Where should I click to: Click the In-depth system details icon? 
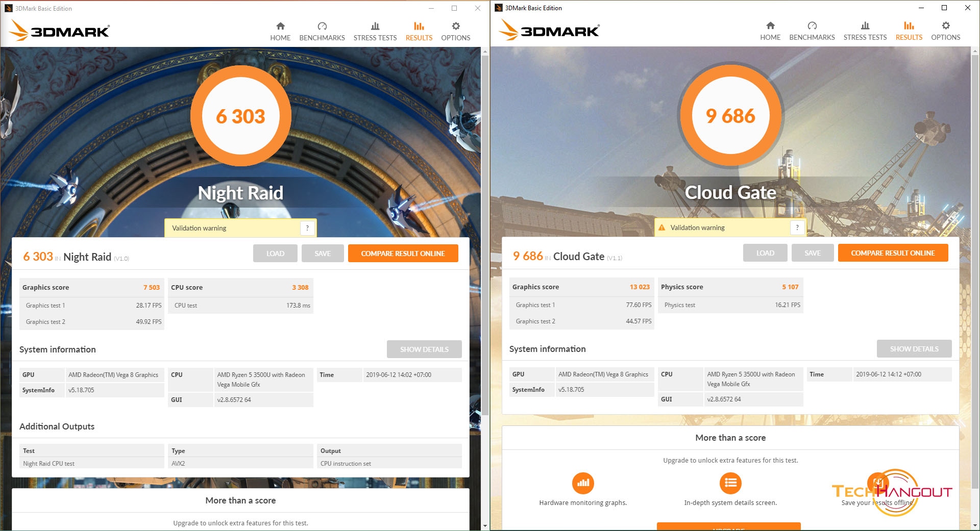(730, 483)
